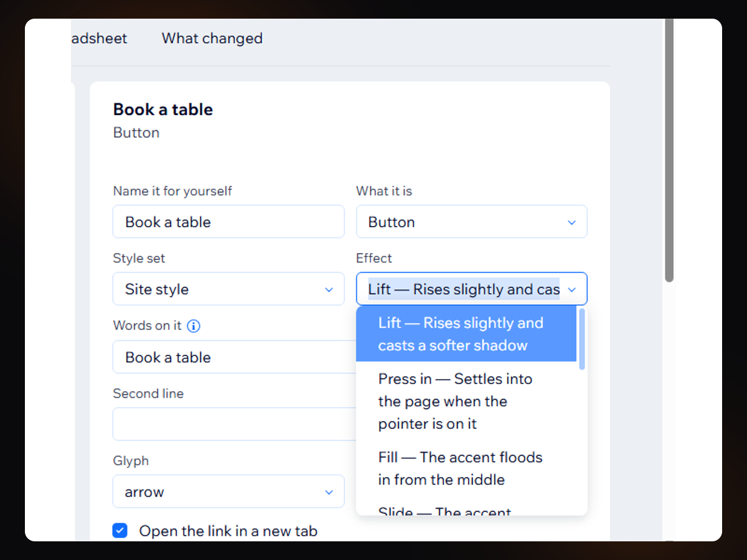Click the chevron in Glyph dropdown
The width and height of the screenshot is (747, 560).
[x=329, y=492]
